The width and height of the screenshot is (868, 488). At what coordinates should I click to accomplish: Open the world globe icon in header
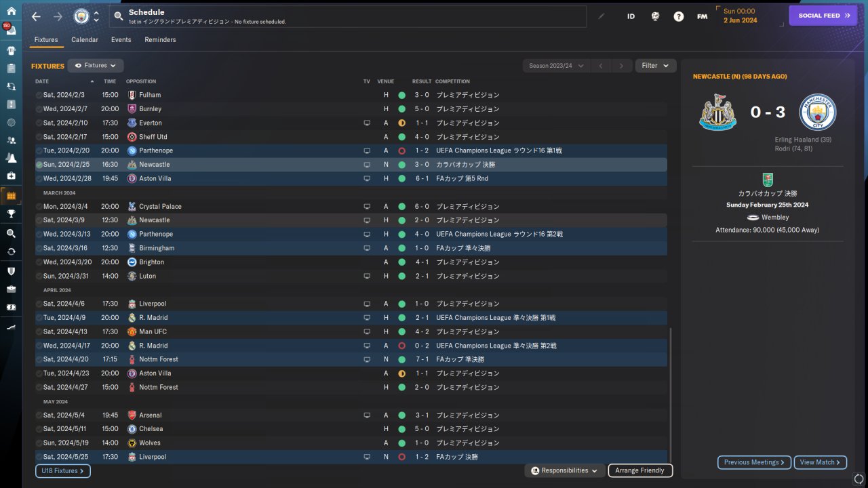coord(655,16)
